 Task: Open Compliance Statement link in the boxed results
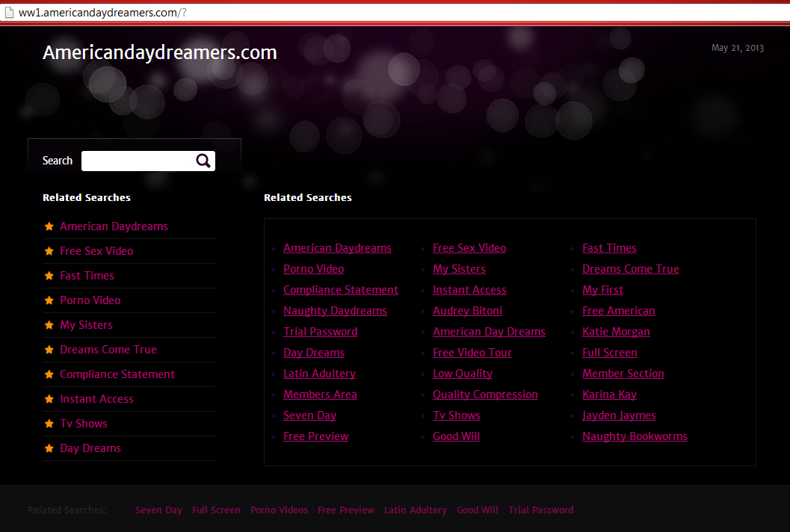coord(341,290)
